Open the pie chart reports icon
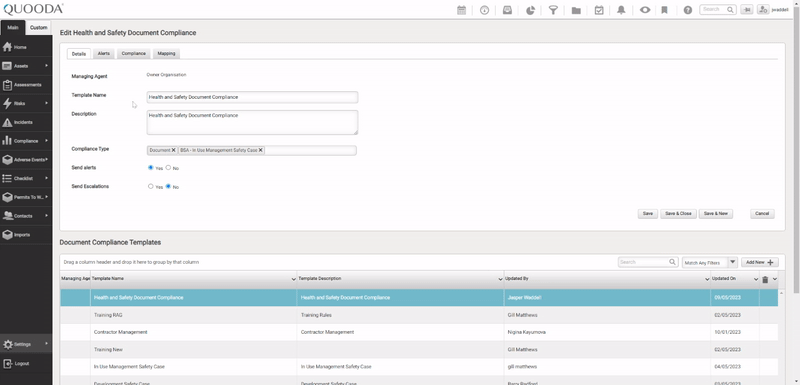This screenshot has width=800, height=385. coord(530,10)
